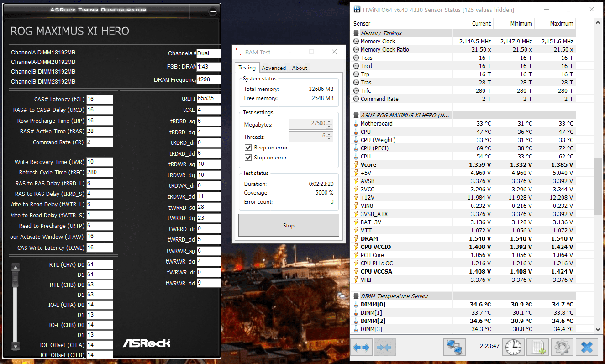
Task: Click CPU (PECI) thermometer icon
Action: tap(356, 148)
